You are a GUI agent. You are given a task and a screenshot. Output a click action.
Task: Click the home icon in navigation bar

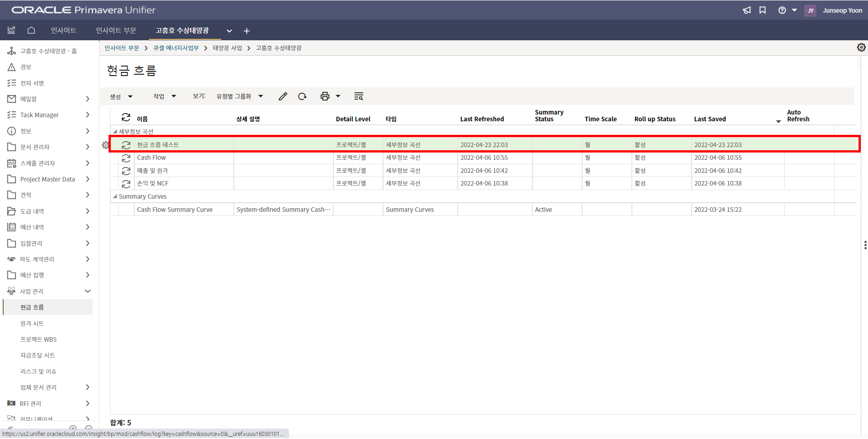31,30
